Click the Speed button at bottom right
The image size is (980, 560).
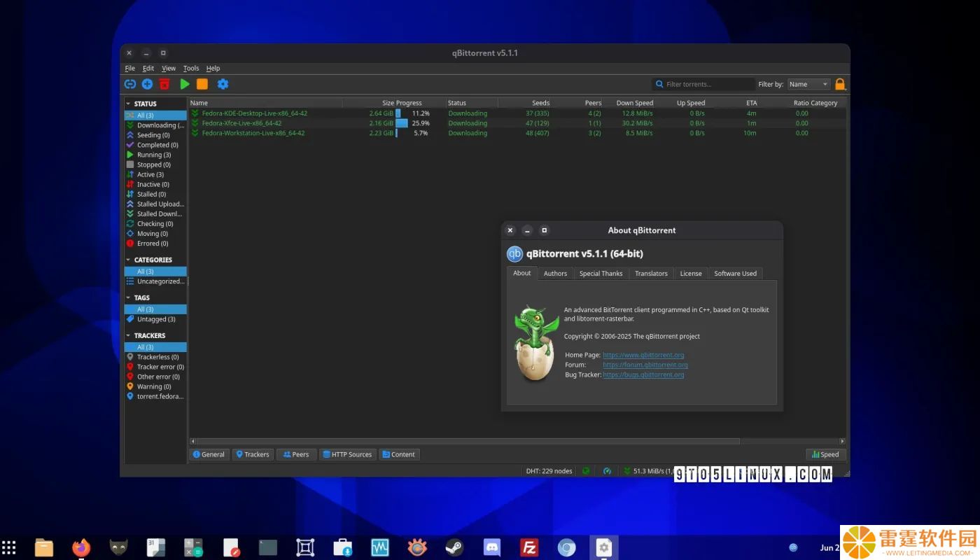point(825,454)
